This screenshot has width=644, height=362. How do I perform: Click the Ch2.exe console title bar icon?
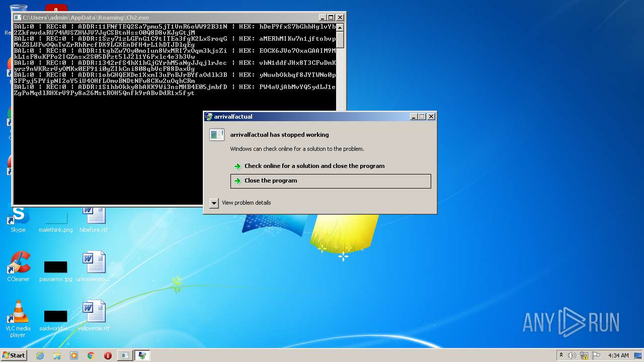click(x=18, y=18)
